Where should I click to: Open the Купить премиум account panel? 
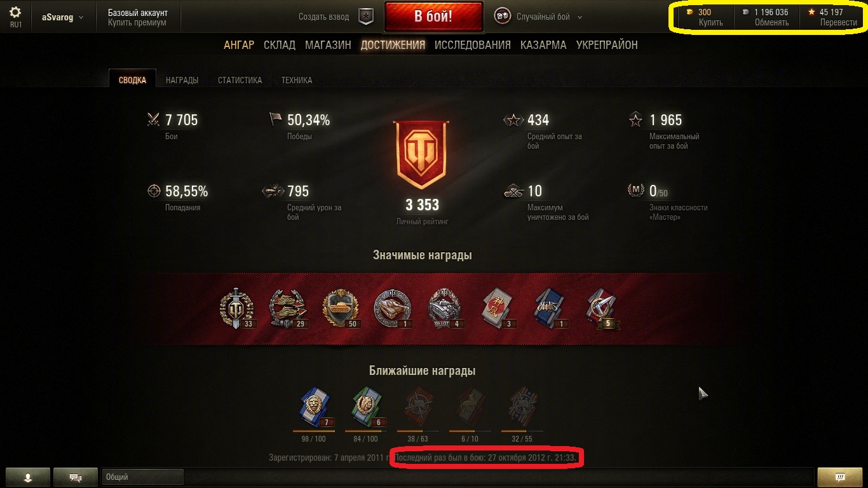coord(138,17)
